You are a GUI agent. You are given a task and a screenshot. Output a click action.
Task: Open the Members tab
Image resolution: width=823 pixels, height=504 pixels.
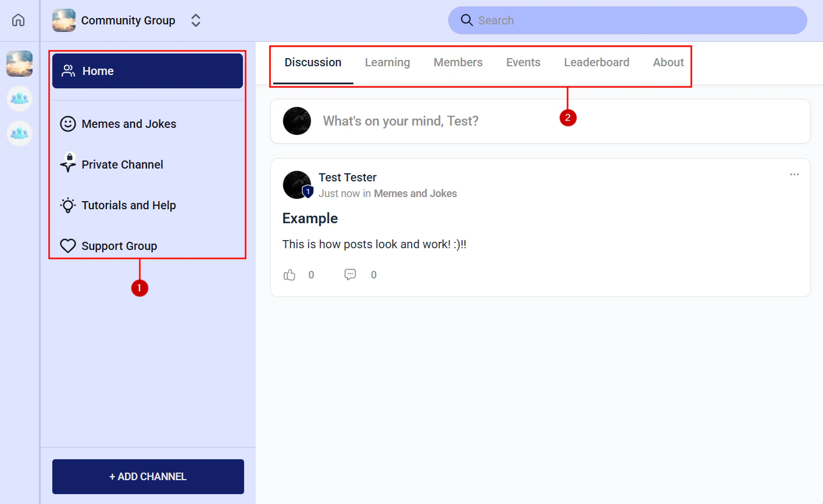pos(458,62)
